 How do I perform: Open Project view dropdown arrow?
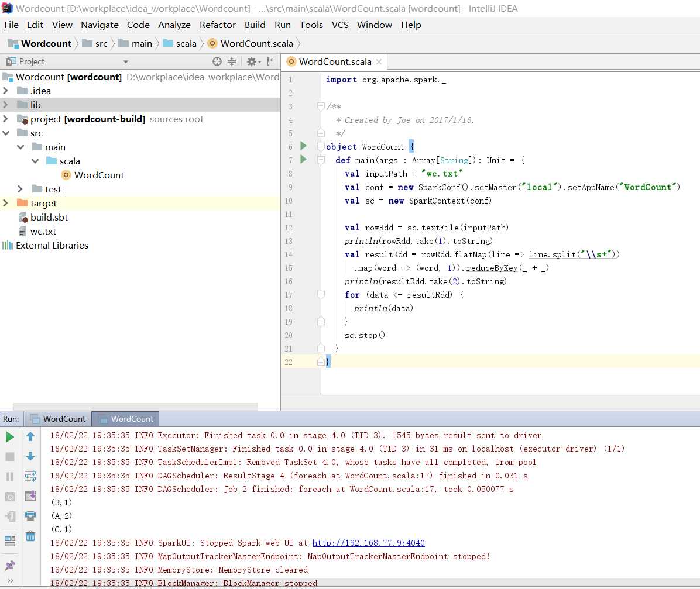(126, 62)
